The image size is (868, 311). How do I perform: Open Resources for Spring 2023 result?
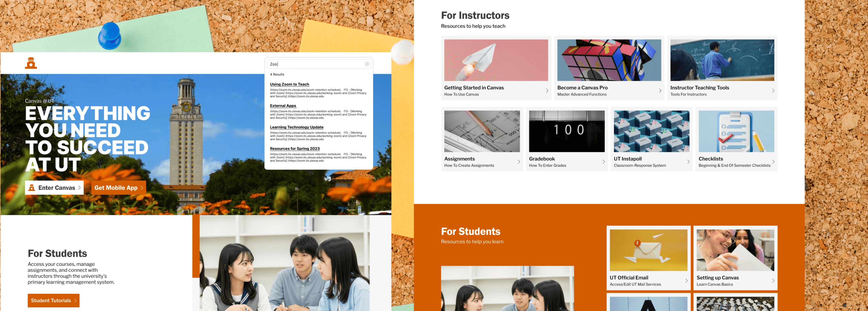[294, 149]
